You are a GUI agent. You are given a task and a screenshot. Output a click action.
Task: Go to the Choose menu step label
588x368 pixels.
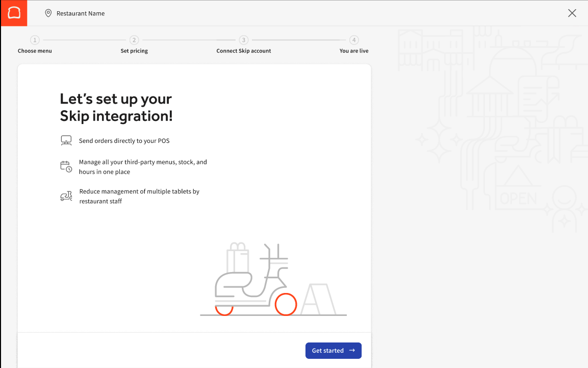(35, 51)
